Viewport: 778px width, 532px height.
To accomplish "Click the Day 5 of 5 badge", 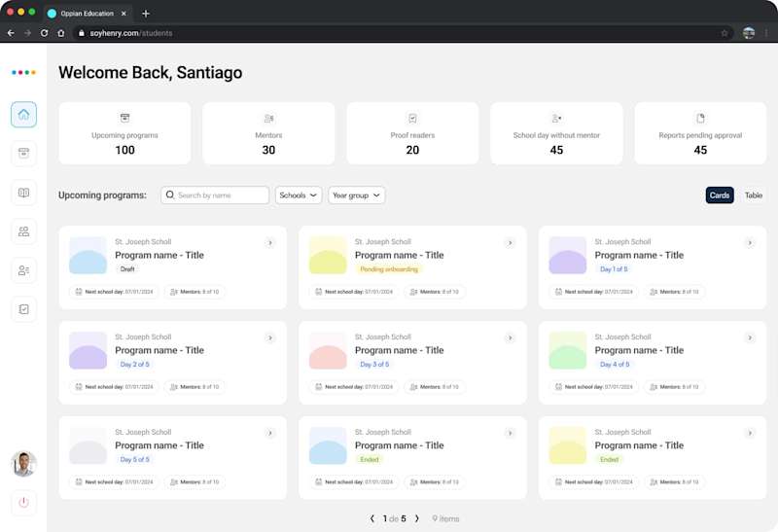I will (x=134, y=460).
